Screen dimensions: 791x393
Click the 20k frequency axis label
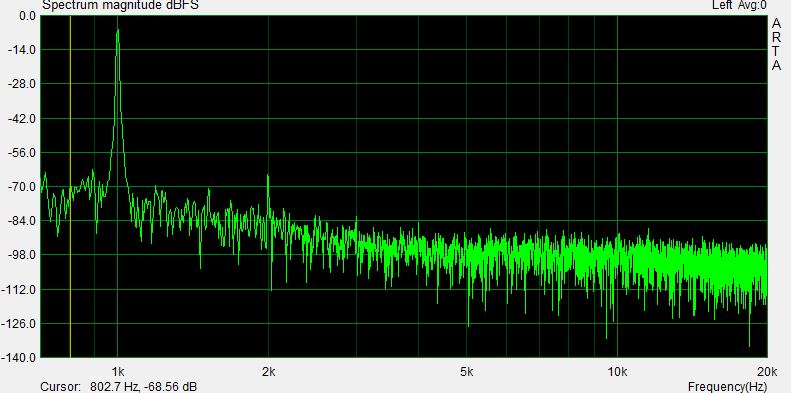coord(767,373)
